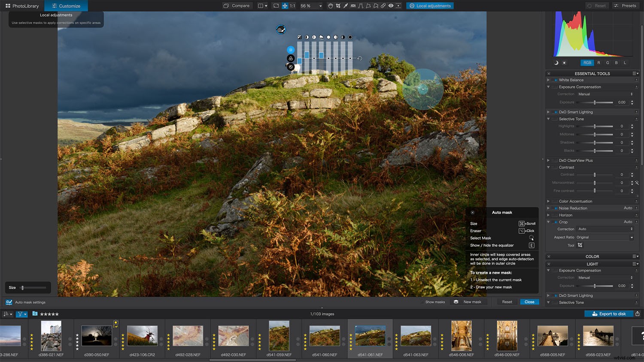Viewport: 644px width, 362px height.
Task: Switch to the PhotoLibrary tab
Action: coord(22,6)
